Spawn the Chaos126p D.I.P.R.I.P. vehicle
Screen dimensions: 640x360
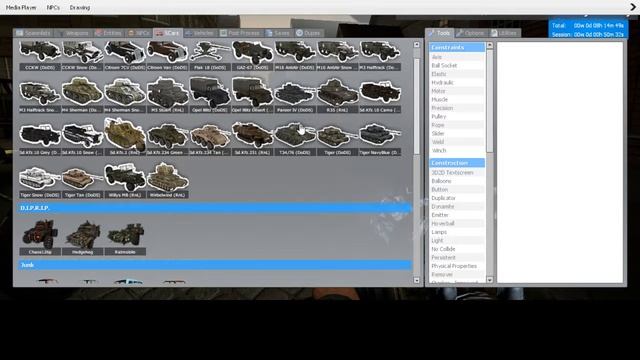(40, 238)
